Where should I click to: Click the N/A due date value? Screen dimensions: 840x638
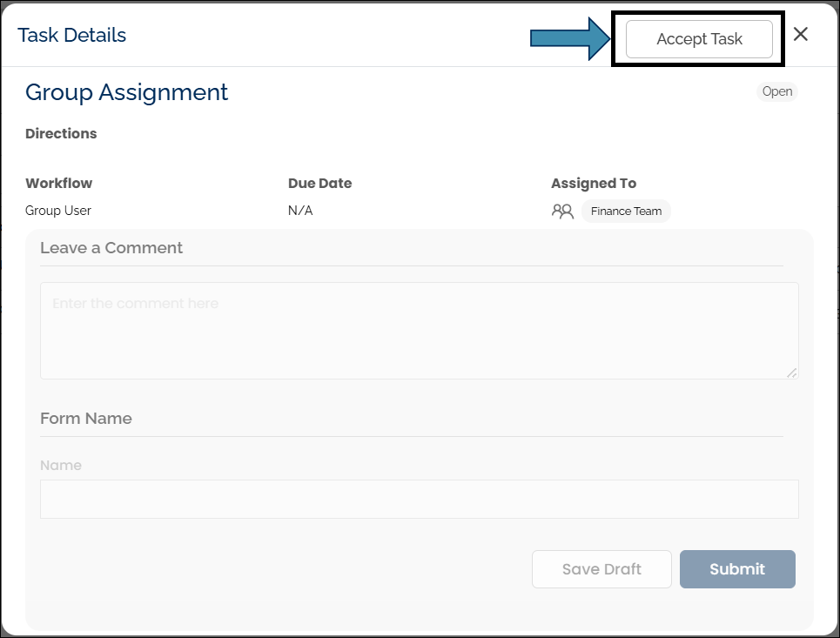coord(299,211)
